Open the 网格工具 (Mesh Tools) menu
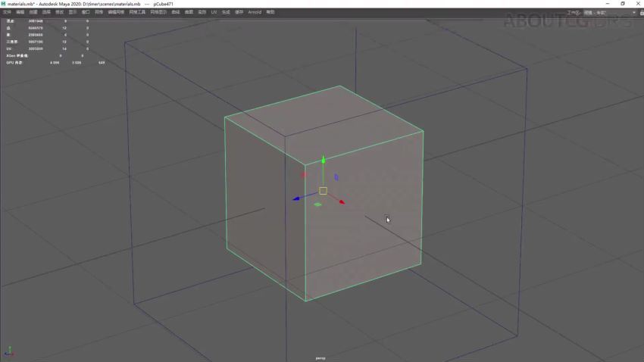This screenshot has width=644, height=362. (137, 12)
